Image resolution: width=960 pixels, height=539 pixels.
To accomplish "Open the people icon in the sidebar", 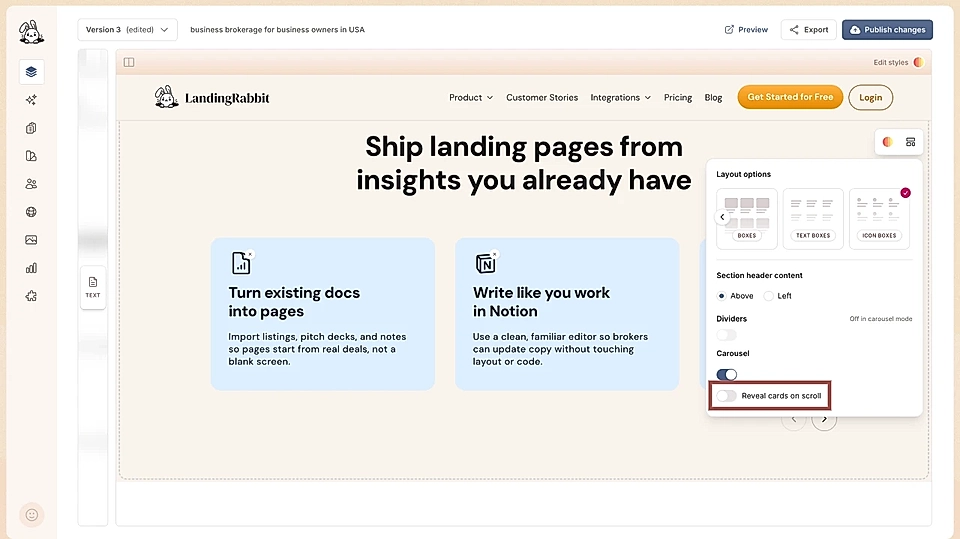I will click(31, 184).
